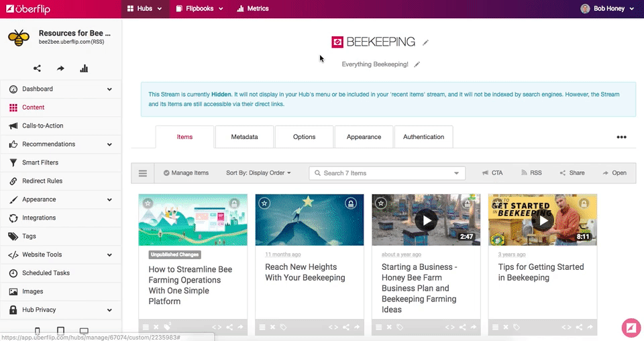Open Smart Filters in sidebar

61,162
